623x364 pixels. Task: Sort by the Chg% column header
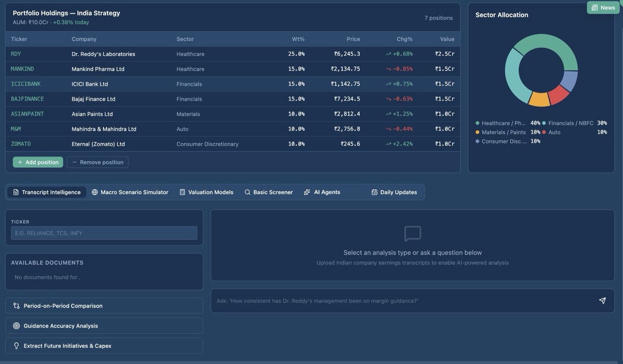[404, 39]
